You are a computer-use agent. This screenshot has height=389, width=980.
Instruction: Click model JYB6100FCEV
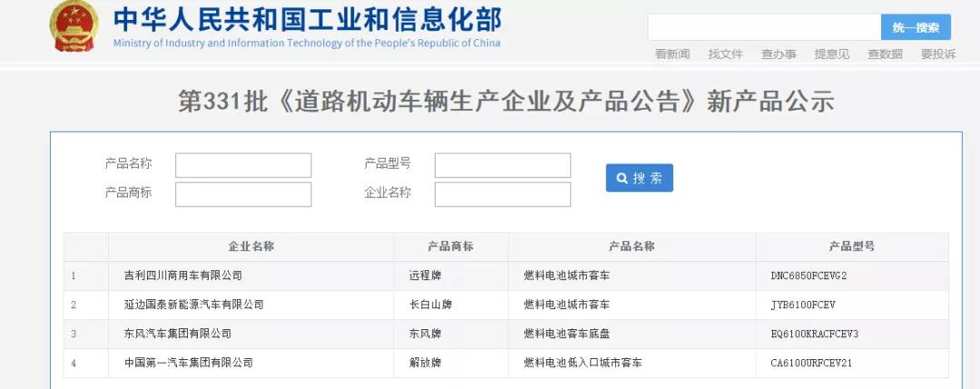(x=803, y=306)
